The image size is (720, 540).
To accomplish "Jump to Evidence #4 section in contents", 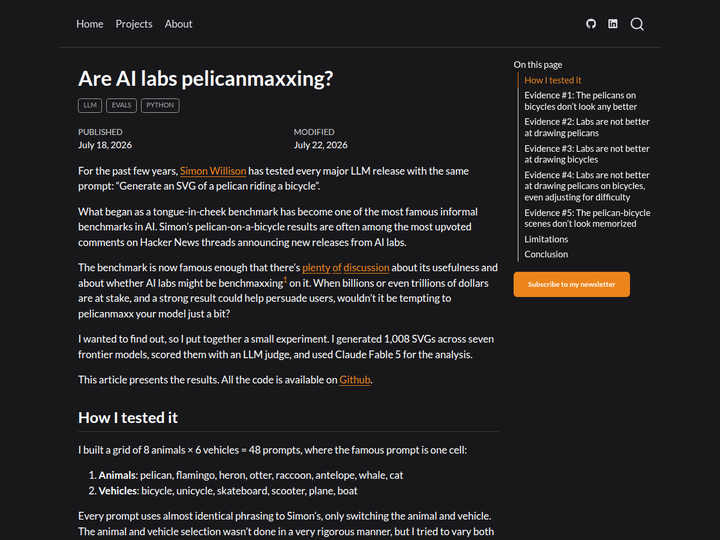I will click(587, 186).
